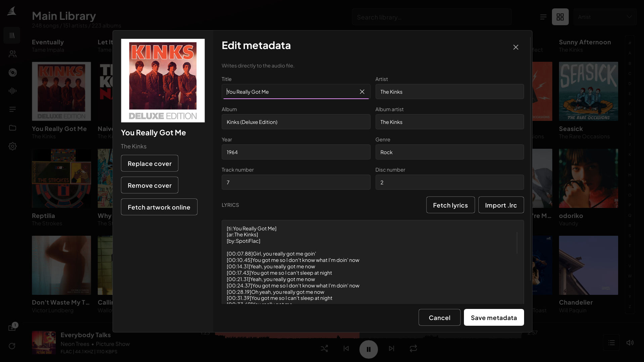Click Everybody Talks now-playing cover thumbnail
Screen dimensions: 644x362
(44, 343)
